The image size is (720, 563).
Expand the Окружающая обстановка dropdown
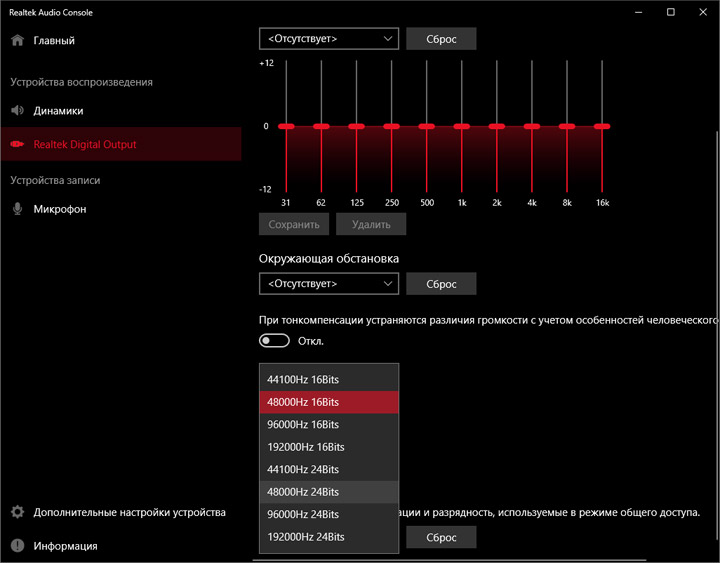[329, 283]
